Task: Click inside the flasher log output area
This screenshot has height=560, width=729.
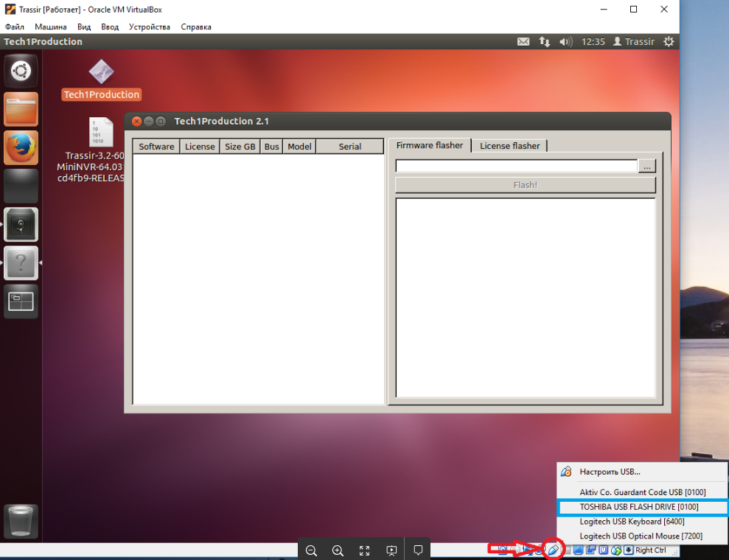Action: [x=526, y=298]
